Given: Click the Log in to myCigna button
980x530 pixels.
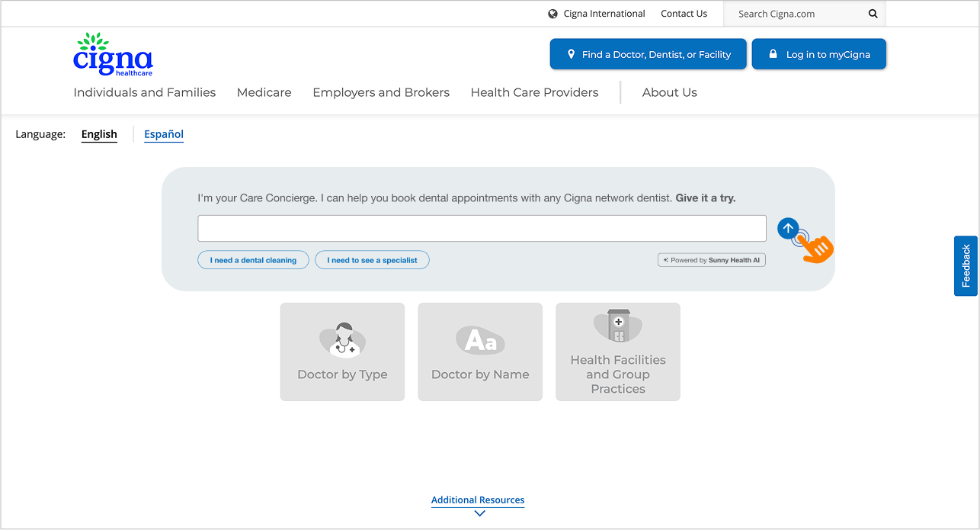Looking at the screenshot, I should (x=818, y=54).
